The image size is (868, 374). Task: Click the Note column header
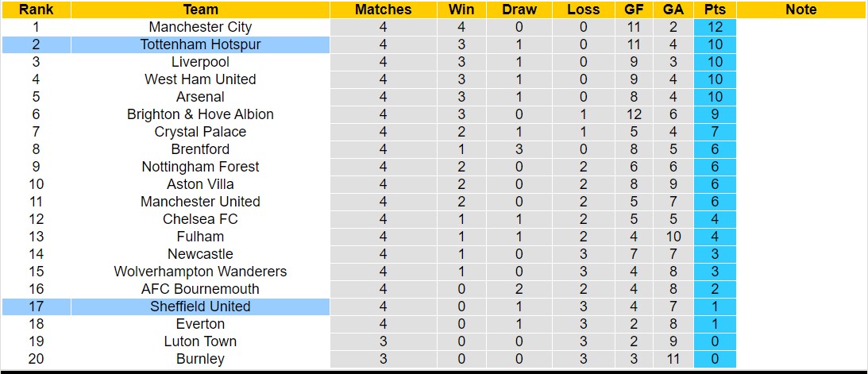pyautogui.click(x=800, y=10)
